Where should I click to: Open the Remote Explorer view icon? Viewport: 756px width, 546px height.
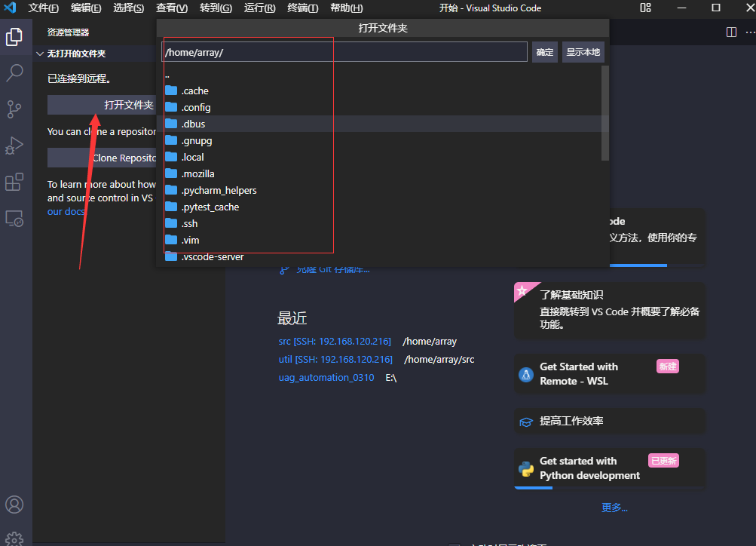(14, 219)
